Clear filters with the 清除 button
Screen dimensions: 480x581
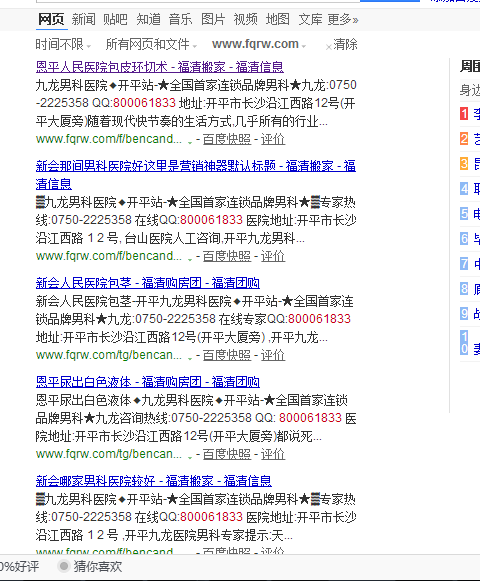pos(341,44)
